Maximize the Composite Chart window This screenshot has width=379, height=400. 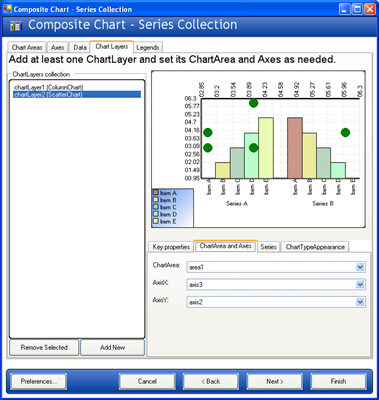click(357, 9)
